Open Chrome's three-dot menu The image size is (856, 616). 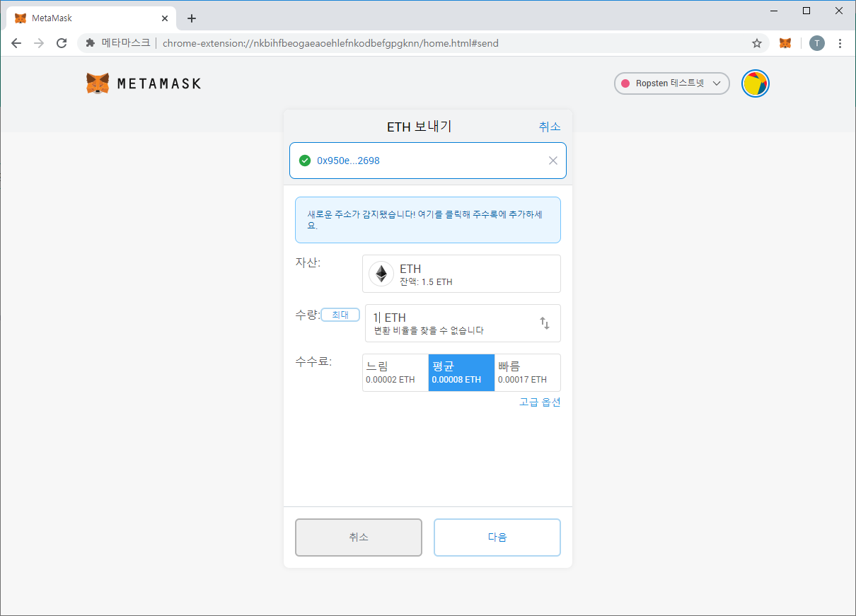(x=840, y=43)
